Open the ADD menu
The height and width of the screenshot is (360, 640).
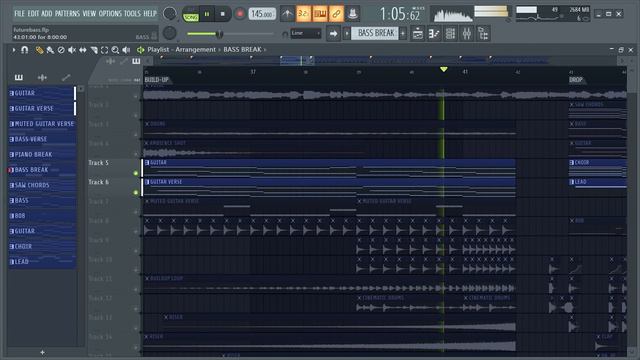click(47, 13)
